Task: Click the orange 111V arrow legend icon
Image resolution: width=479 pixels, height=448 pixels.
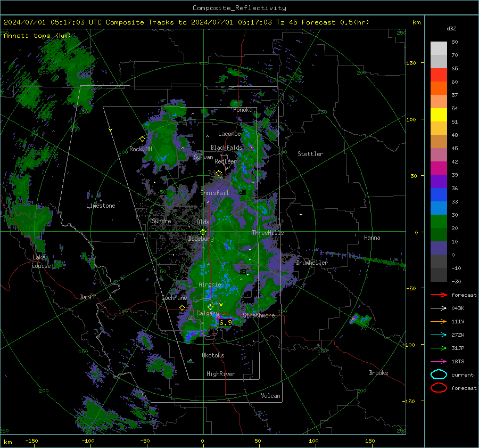Action: click(439, 321)
